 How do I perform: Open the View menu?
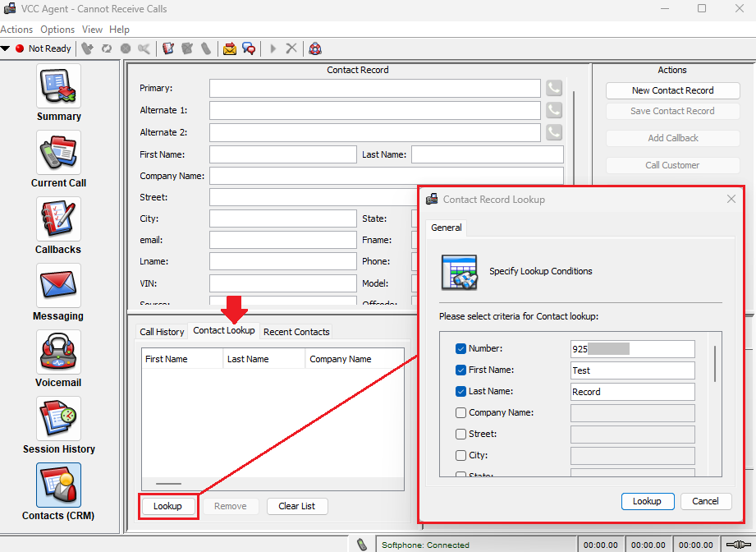[x=92, y=30]
